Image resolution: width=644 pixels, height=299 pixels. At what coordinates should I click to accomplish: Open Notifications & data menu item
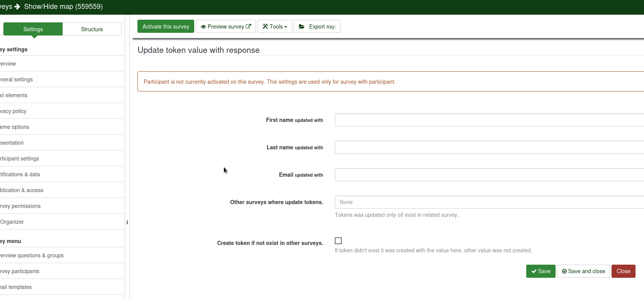(x=20, y=174)
